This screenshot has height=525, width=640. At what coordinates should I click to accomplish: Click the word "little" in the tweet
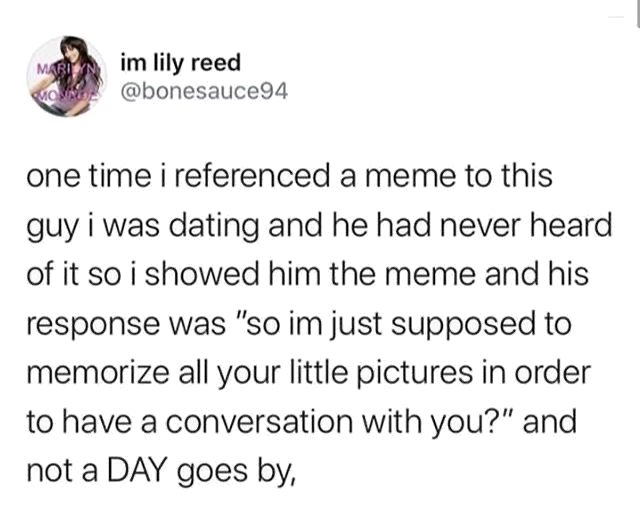pos(319,372)
